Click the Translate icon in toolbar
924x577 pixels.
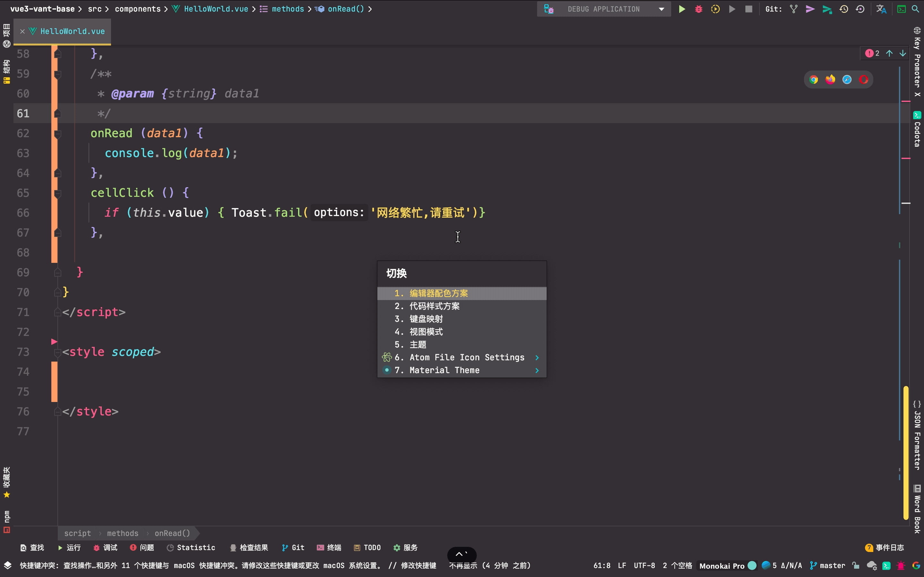[881, 9]
